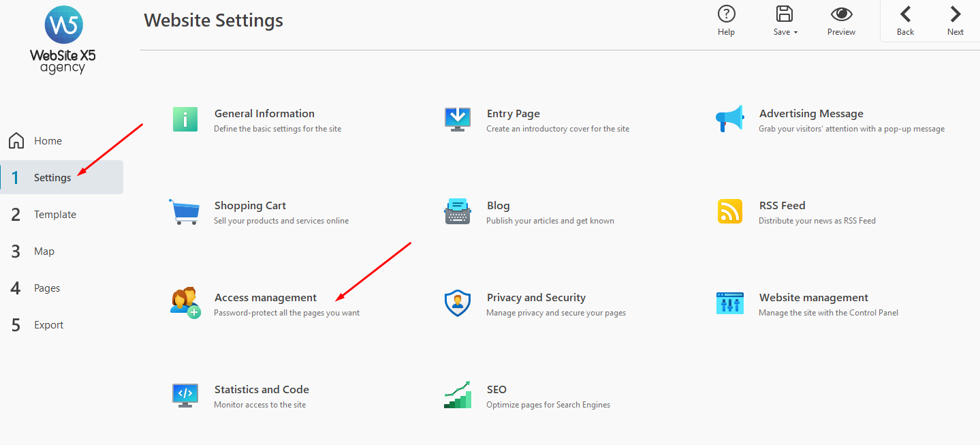Open the SEO chart icon
The width and height of the screenshot is (980, 445).
(x=457, y=395)
